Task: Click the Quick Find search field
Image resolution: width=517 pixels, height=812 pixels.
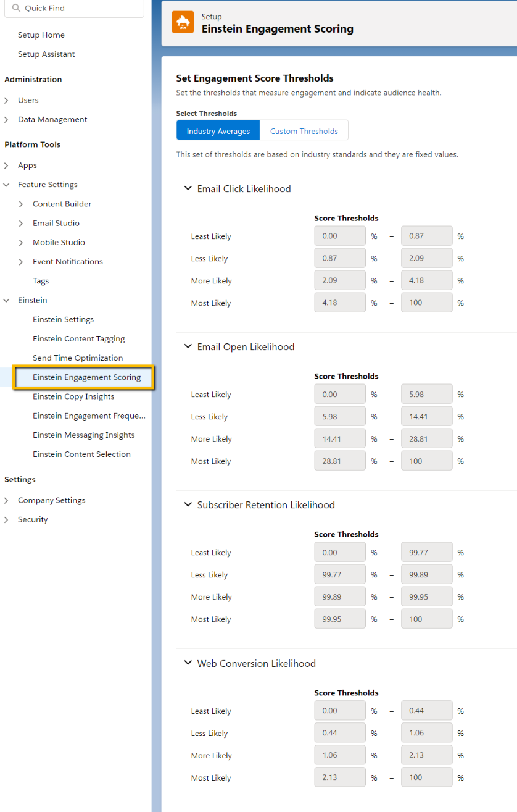Action: 73,8
